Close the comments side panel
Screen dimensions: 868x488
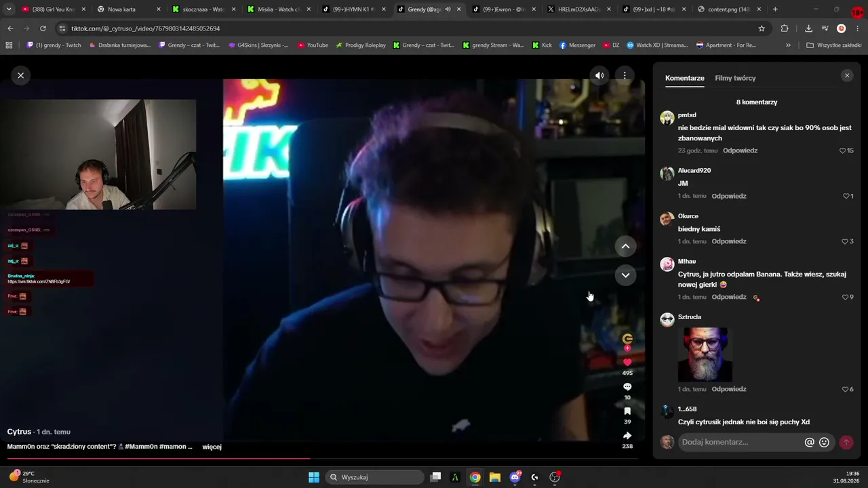(846, 76)
